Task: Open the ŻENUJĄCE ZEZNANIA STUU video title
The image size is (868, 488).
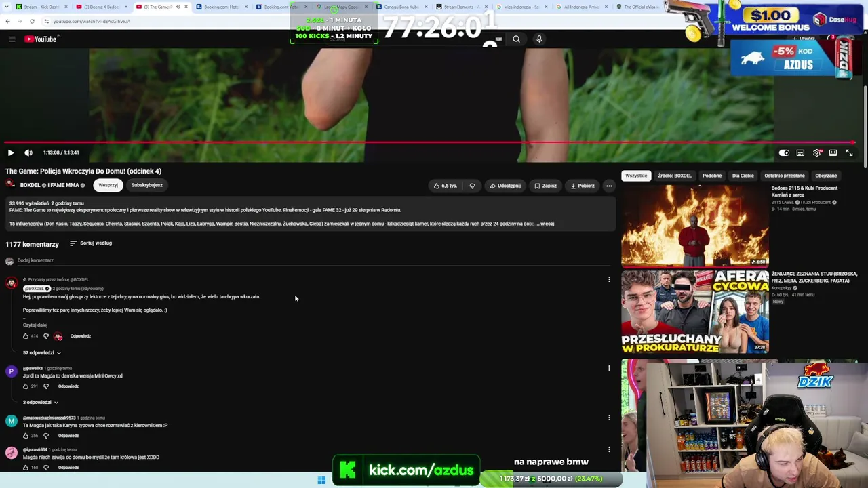Action: pos(814,277)
